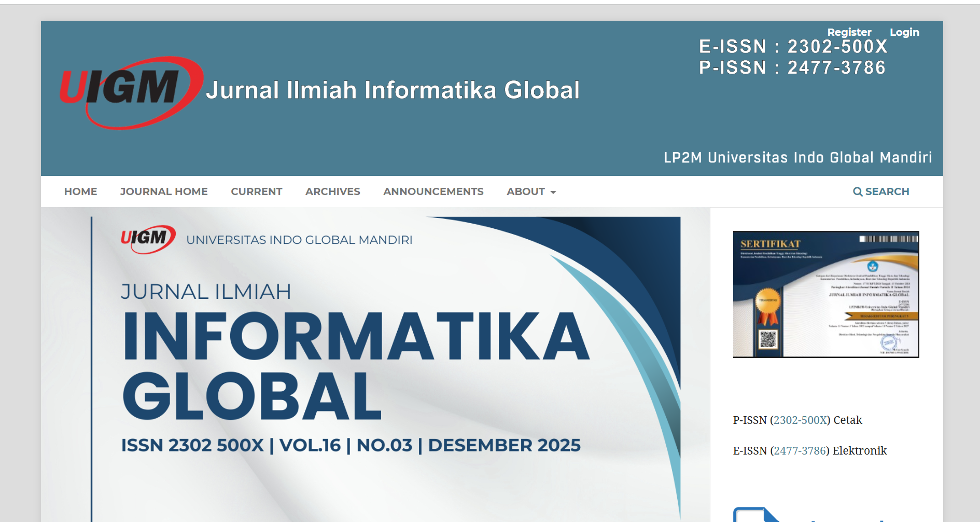
Task: Go to the Home menu item
Action: coord(80,191)
